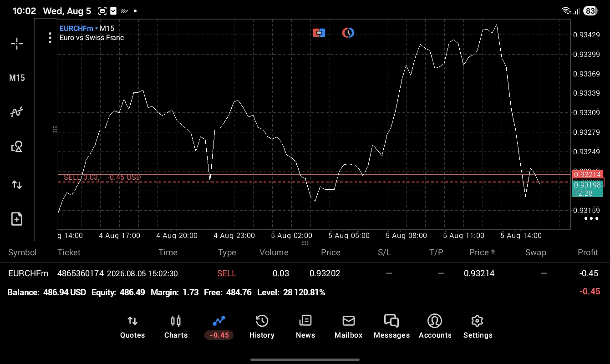Open the Settings tab
This screenshot has height=364, width=610.
pyautogui.click(x=478, y=327)
